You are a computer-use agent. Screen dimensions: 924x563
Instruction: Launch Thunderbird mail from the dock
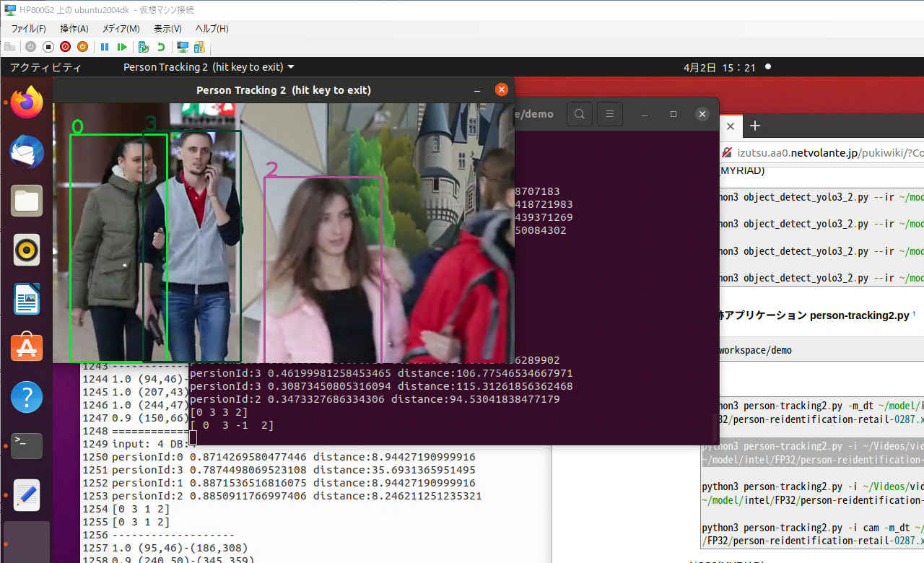coord(27,152)
